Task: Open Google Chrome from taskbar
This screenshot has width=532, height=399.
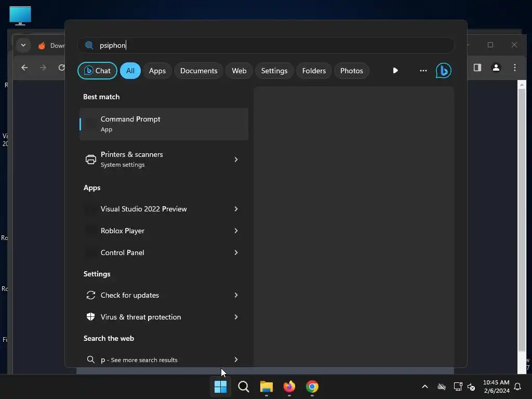Action: (312, 387)
